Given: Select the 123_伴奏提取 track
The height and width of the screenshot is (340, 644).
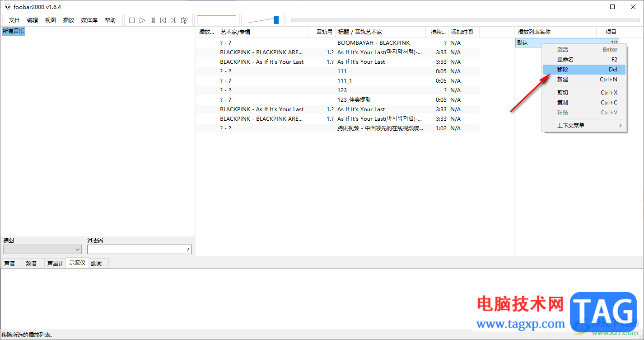Looking at the screenshot, I should (x=337, y=99).
